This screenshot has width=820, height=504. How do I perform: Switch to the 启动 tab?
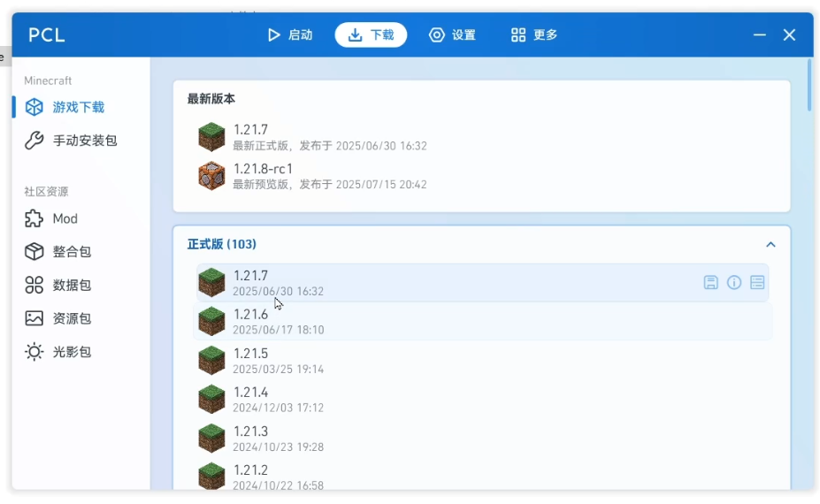pos(290,35)
